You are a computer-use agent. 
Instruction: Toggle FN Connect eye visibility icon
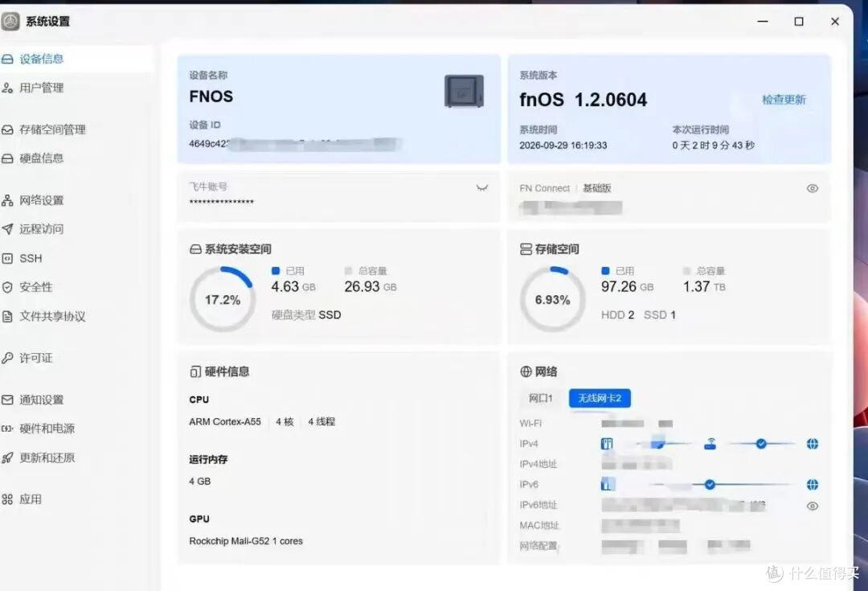tap(812, 188)
